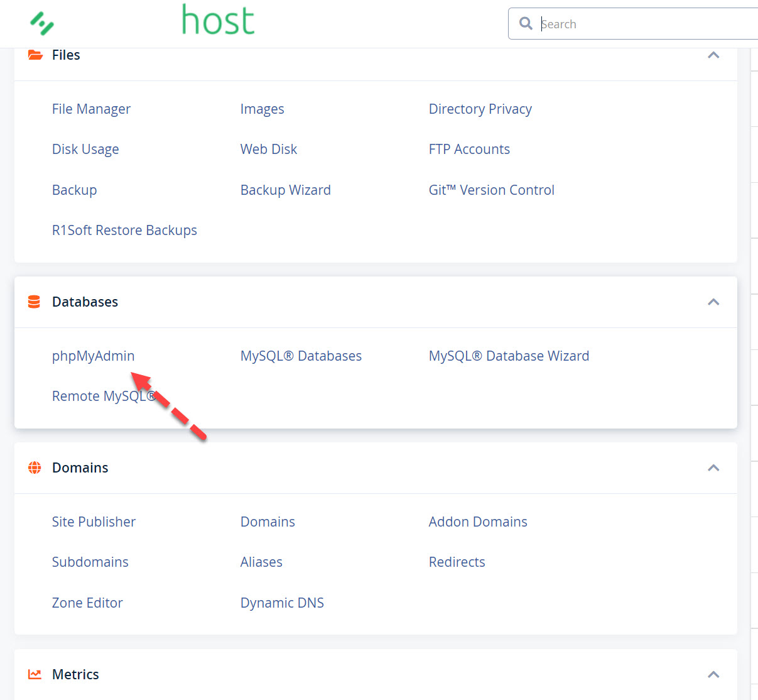Open MySQL Database Wizard
Image resolution: width=758 pixels, height=700 pixels.
point(509,356)
